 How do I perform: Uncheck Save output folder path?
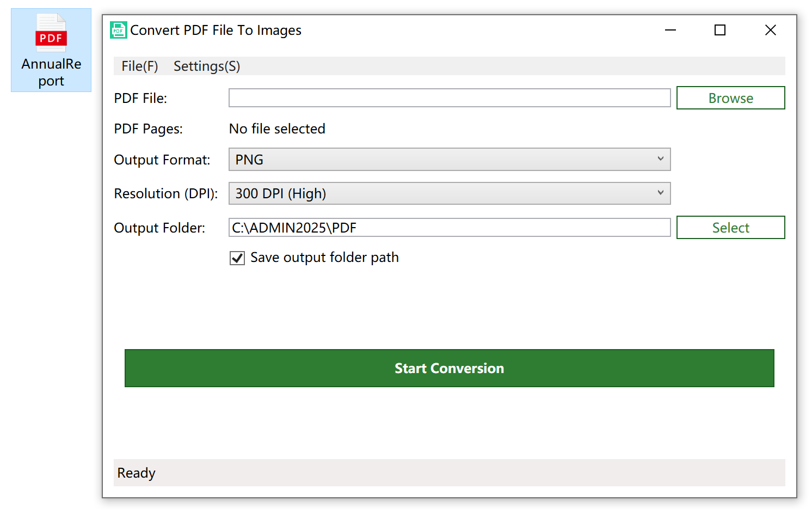237,258
